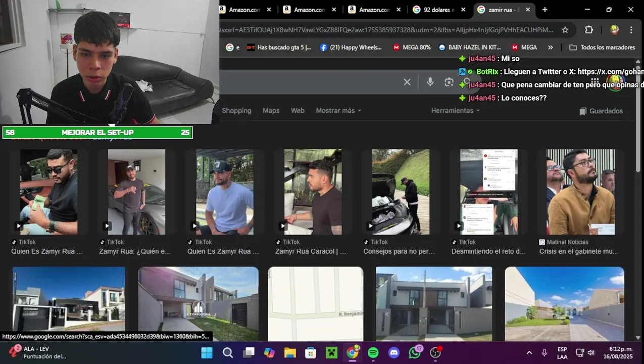Open the network icon in system tray
644x364 pixels.
point(580,352)
